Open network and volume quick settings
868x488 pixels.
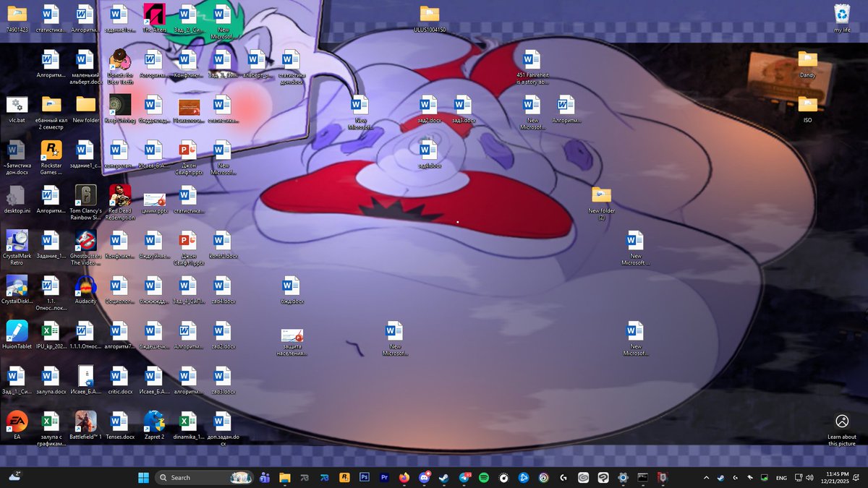(x=804, y=477)
